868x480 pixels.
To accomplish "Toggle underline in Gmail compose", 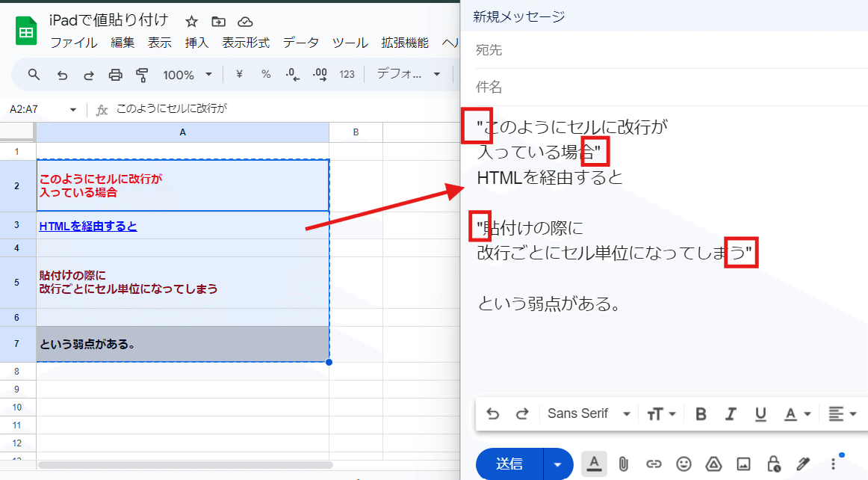I will [760, 414].
